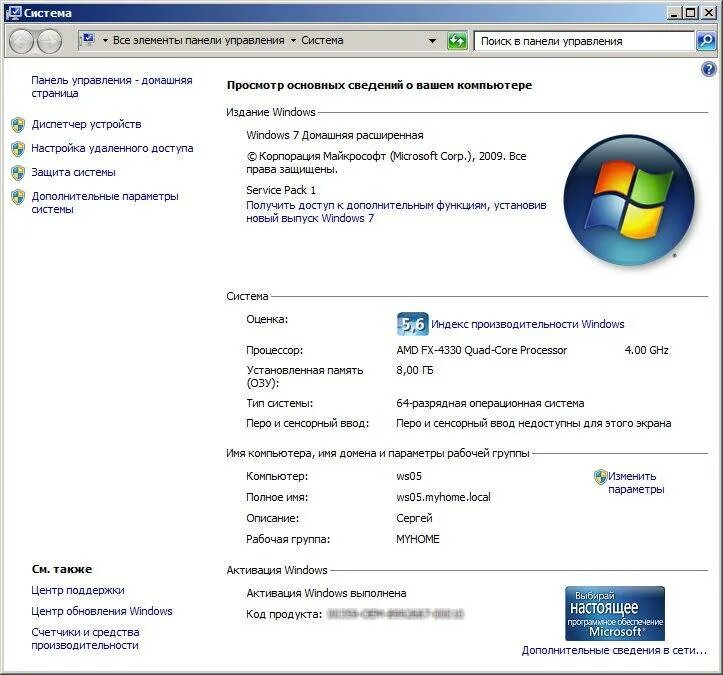
Task: Click the 4.00 GHz value
Action: (646, 350)
